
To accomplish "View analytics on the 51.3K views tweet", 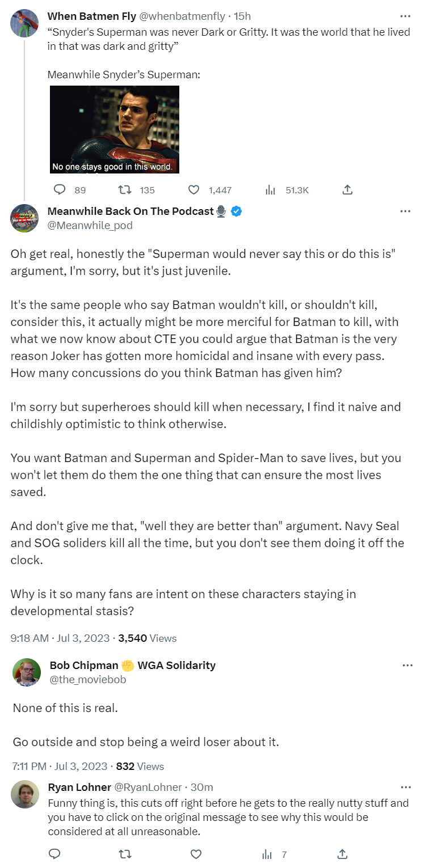I will (271, 190).
